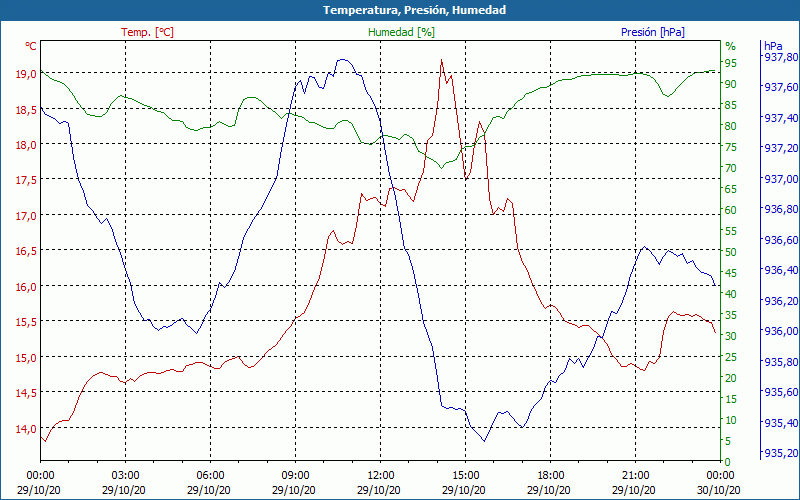Click the "15:00" time axis label
800x500 pixels.
point(465,476)
